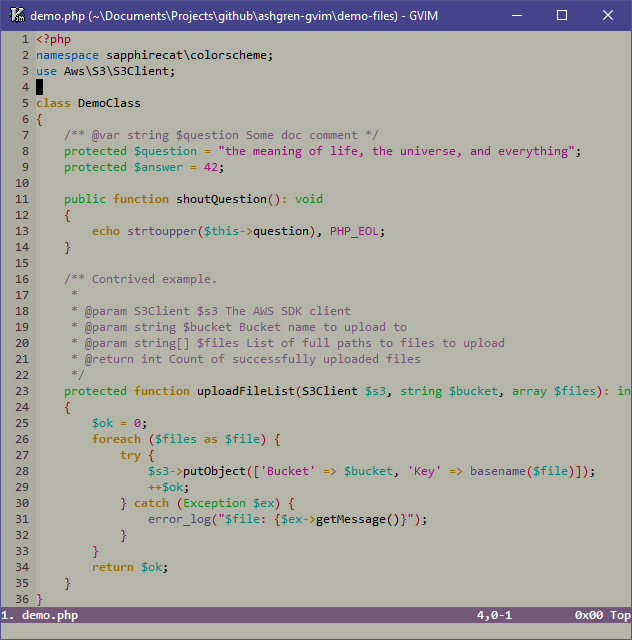The image size is (632, 640).
Task: Click 'Aws\S3\S3Client;' on line 3
Action: 120,71
